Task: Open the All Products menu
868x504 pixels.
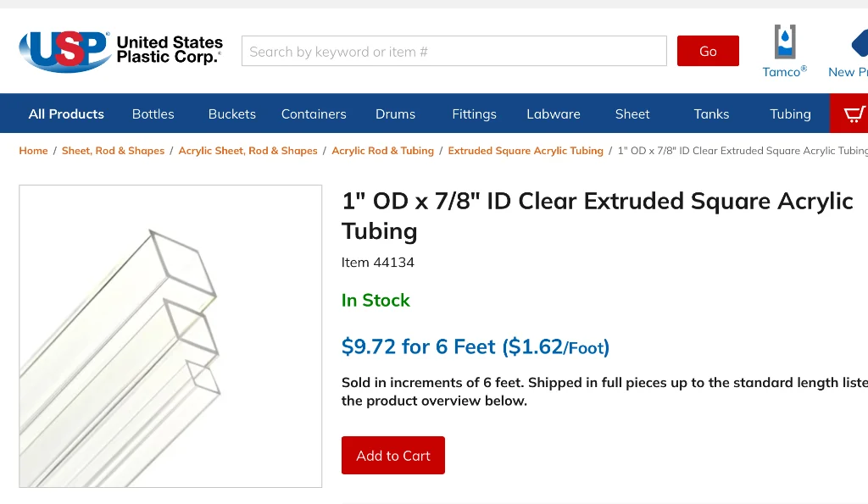Action: (x=66, y=114)
